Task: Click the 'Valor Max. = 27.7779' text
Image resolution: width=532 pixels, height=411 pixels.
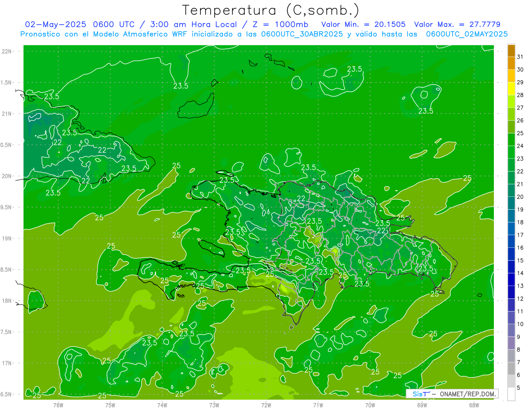Action: (x=457, y=24)
